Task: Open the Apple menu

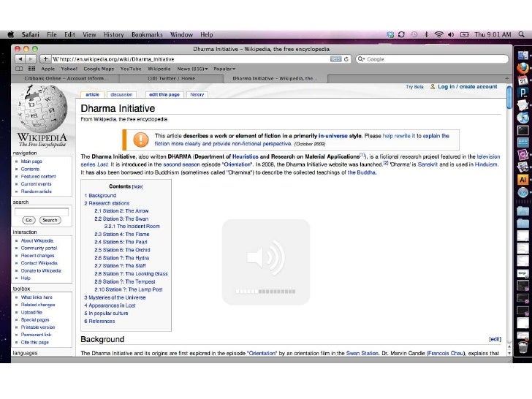Action: click(x=11, y=34)
